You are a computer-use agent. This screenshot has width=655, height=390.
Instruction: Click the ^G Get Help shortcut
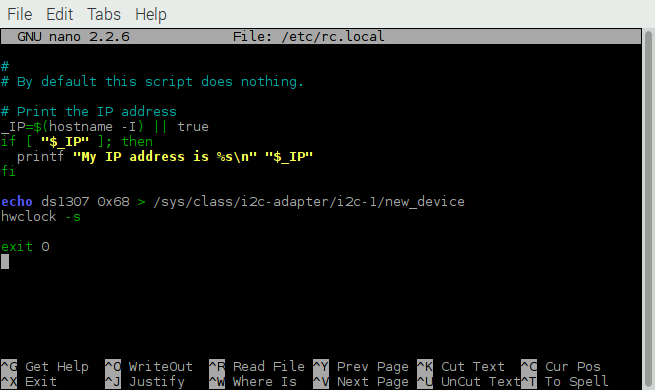pos(45,367)
